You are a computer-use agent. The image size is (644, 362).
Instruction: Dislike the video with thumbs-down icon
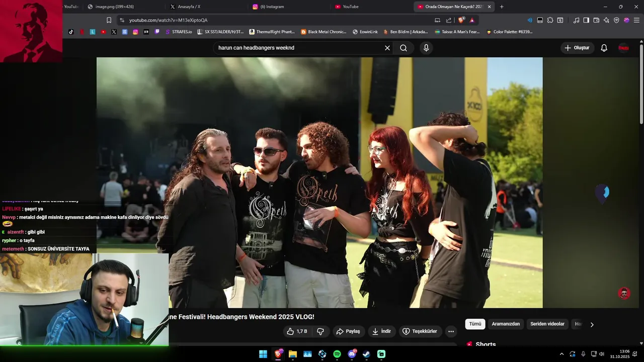coord(320,331)
